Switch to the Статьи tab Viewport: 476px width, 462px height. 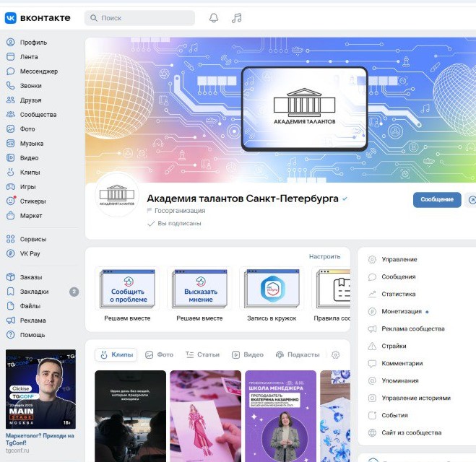tap(202, 355)
